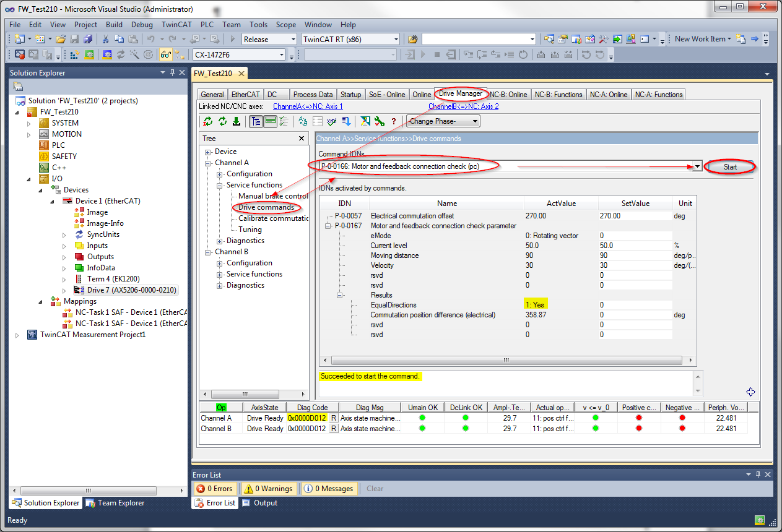Click the green wrench tools icon
This screenshot has height=532, width=782.
[x=380, y=121]
